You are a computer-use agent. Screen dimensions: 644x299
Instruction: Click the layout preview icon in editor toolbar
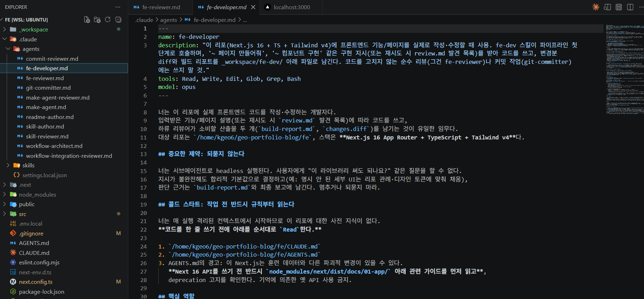(619, 7)
